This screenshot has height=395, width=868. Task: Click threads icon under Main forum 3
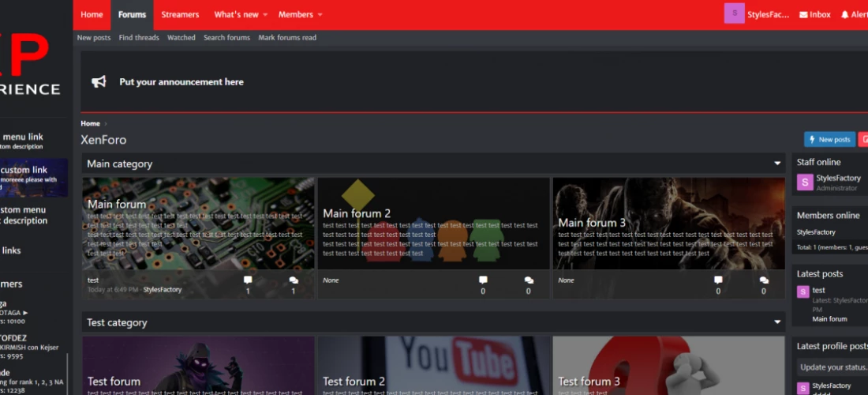point(718,280)
